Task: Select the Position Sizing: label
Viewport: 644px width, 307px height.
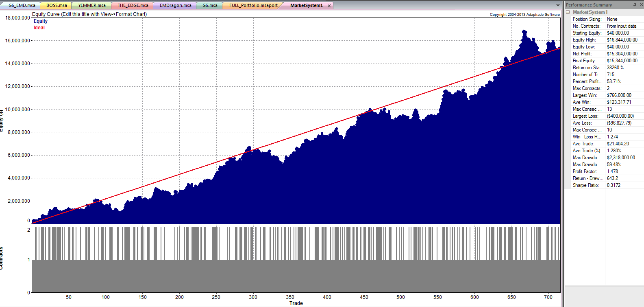Action: pyautogui.click(x=587, y=19)
